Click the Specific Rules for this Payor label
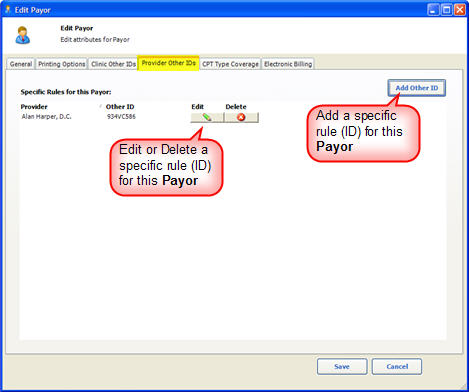469x392 pixels. click(x=66, y=92)
